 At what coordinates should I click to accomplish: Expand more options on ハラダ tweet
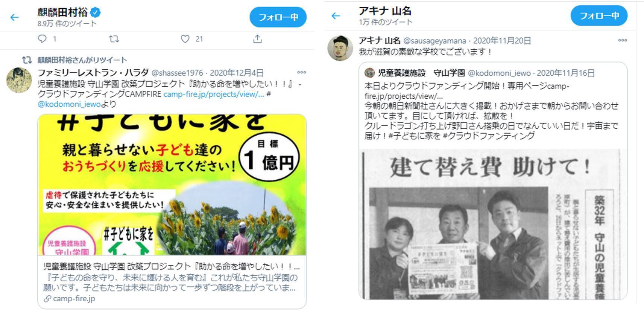tap(301, 72)
